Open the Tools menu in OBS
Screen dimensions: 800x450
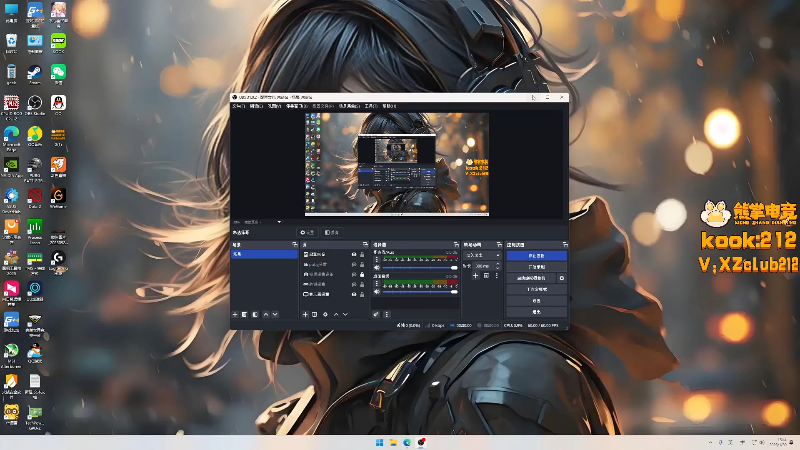(x=371, y=106)
